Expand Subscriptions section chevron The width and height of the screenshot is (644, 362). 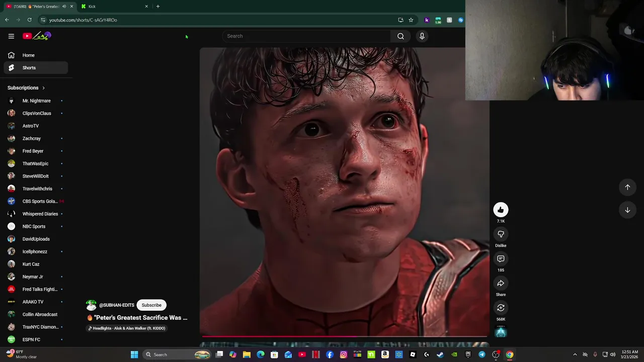(x=43, y=88)
